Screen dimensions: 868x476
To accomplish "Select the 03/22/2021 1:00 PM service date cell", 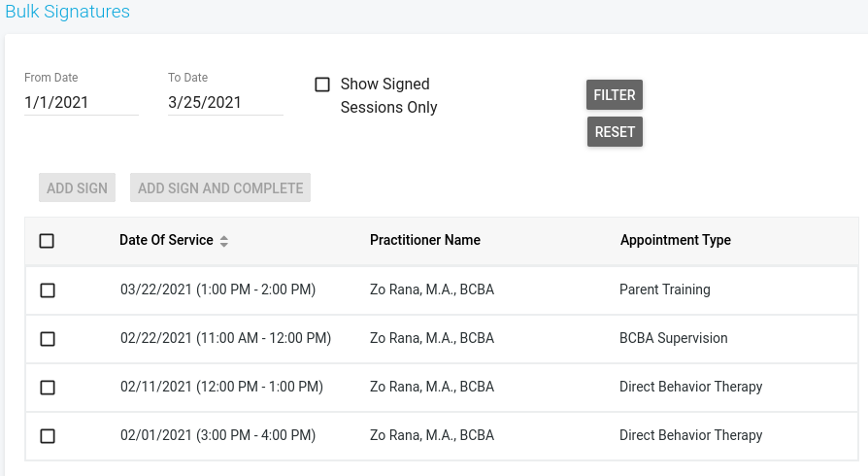I will pyautogui.click(x=218, y=289).
